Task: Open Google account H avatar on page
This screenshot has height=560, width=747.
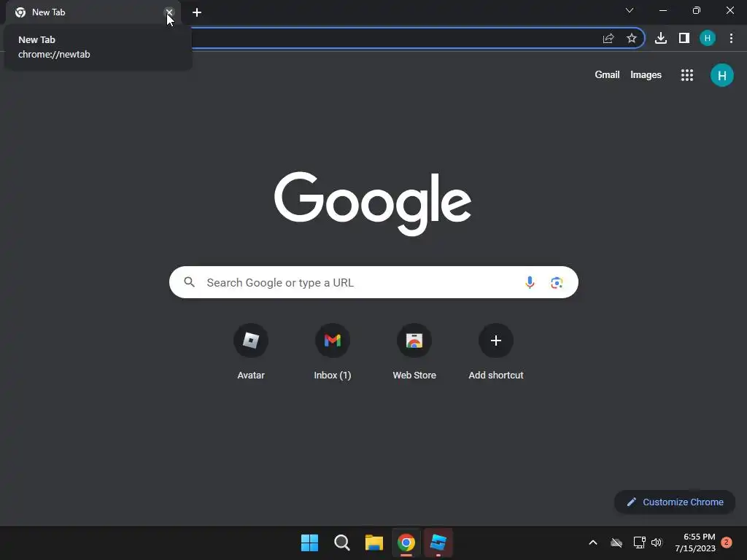Action: point(721,75)
